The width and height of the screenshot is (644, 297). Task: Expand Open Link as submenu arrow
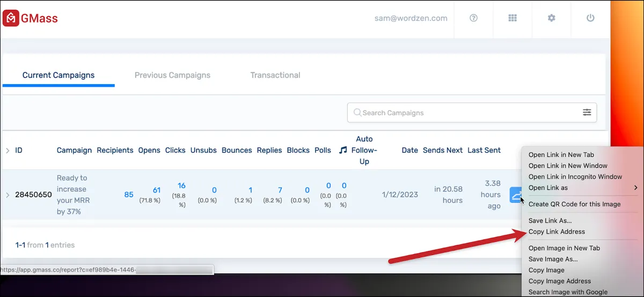coord(636,188)
